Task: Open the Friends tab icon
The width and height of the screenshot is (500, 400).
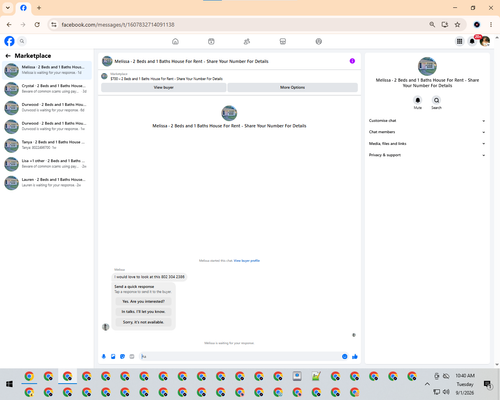Action: 247,41
